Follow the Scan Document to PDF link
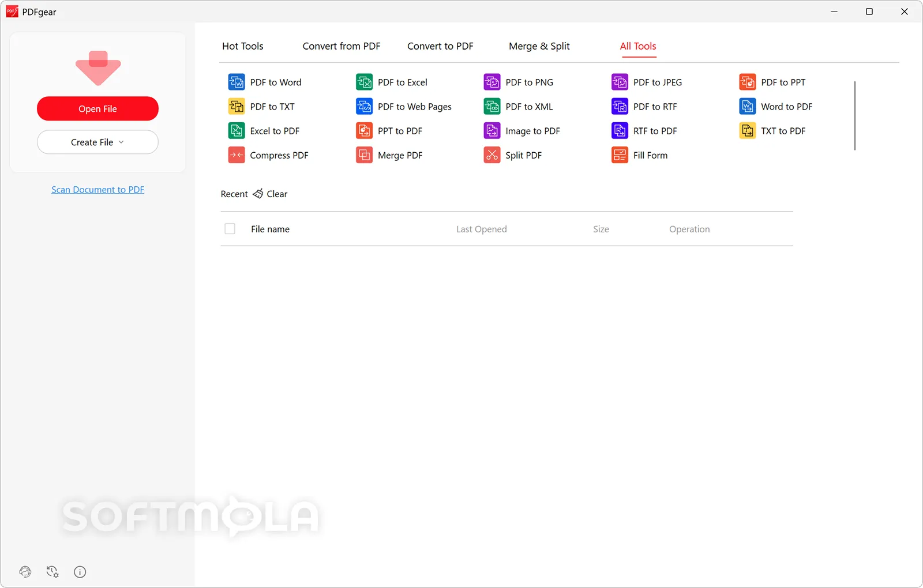This screenshot has width=923, height=588. point(97,190)
